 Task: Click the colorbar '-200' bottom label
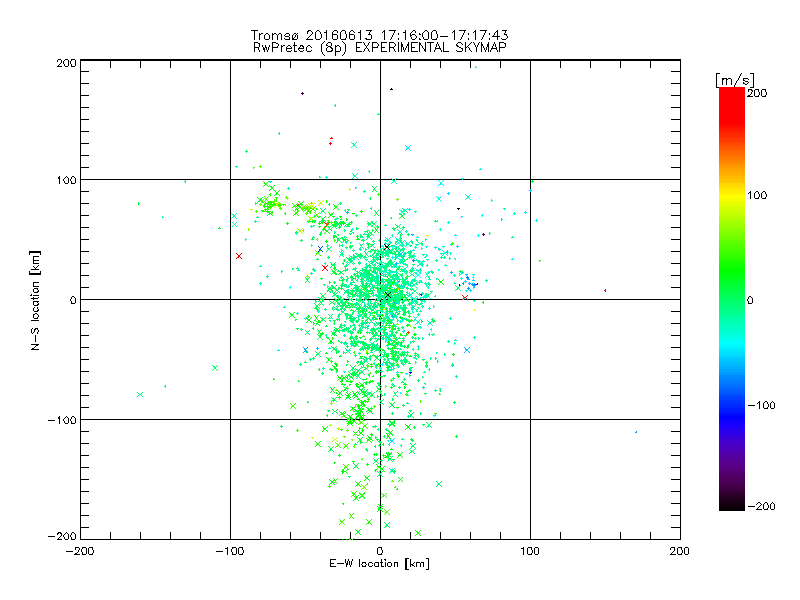click(761, 506)
